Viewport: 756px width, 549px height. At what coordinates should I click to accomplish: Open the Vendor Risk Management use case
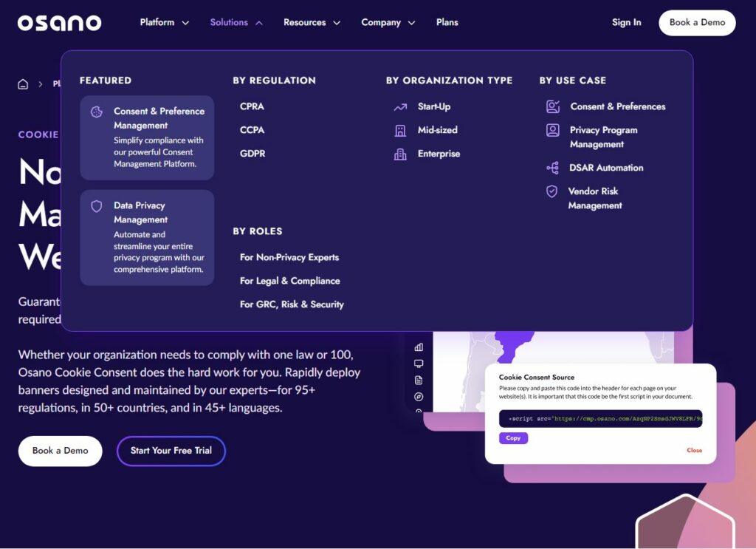coord(595,198)
